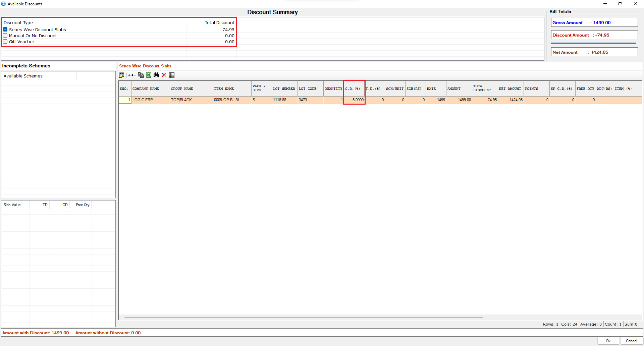Click the copy icon in grid toolbar
Screen dimensions: 644x346
pos(141,75)
